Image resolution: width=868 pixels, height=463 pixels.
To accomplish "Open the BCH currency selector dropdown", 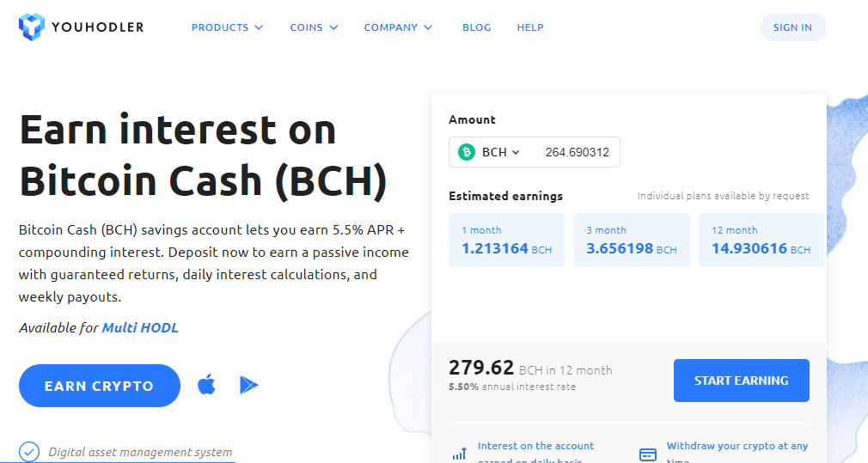I will click(x=500, y=152).
